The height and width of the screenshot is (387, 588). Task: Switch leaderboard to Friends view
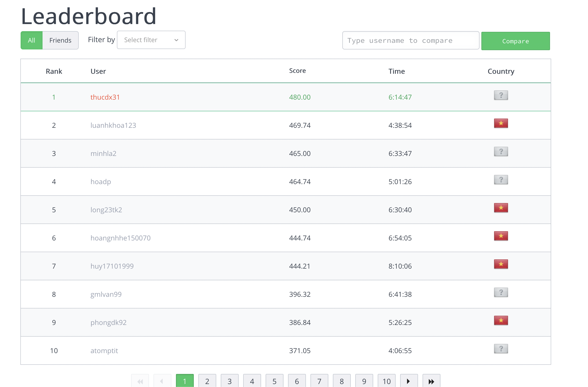pos(60,40)
